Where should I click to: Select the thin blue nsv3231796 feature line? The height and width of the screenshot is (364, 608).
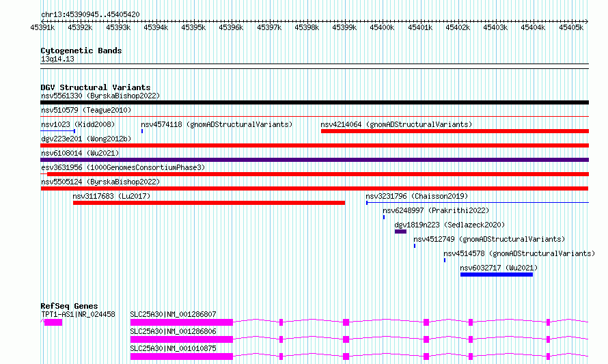click(x=478, y=203)
